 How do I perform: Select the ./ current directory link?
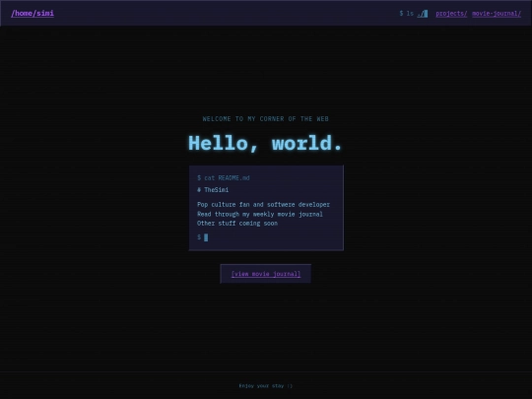click(423, 14)
